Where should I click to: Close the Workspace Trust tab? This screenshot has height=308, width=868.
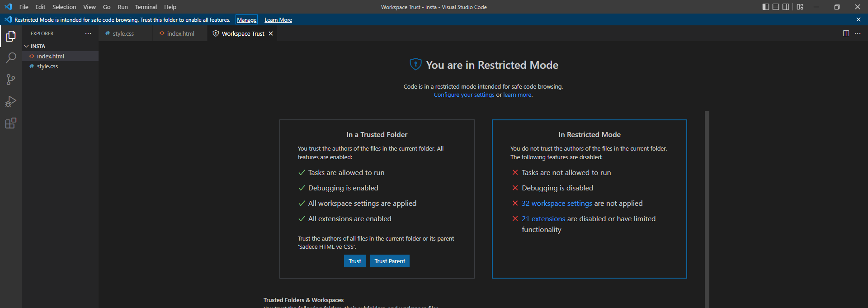[x=271, y=33]
